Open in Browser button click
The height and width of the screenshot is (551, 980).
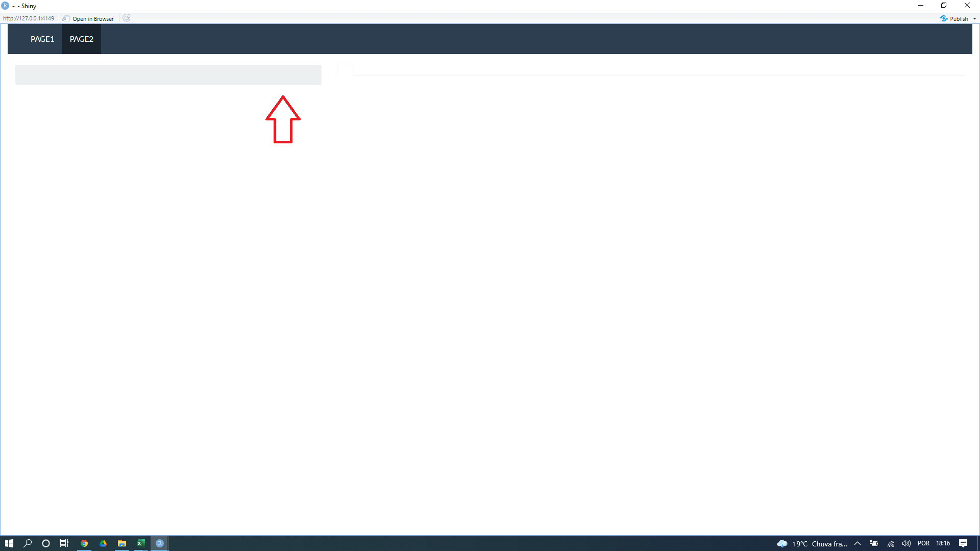87,18
